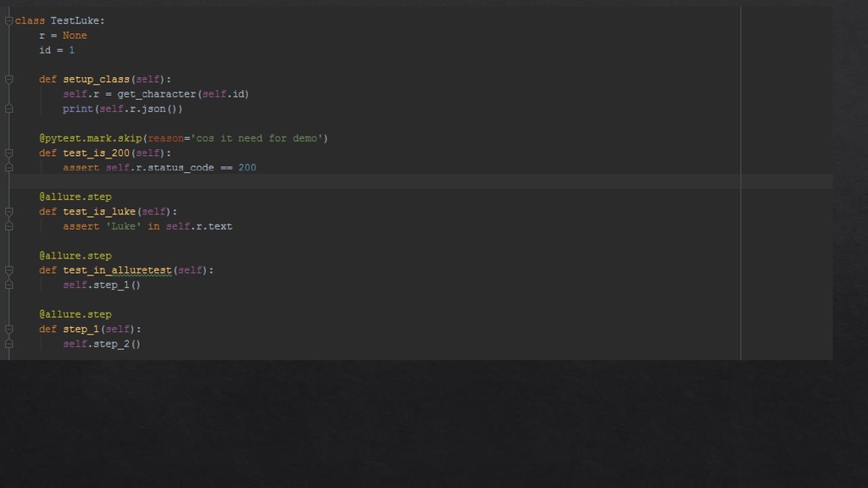
Task: Click the get_character function call
Action: point(157,94)
